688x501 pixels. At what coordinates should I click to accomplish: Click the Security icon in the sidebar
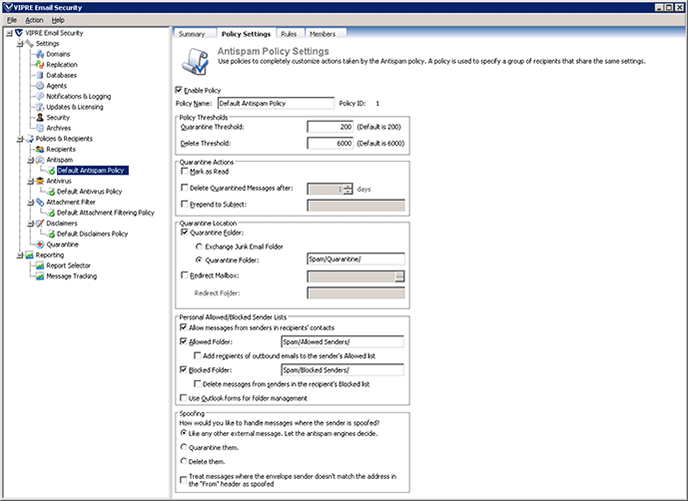coord(39,117)
